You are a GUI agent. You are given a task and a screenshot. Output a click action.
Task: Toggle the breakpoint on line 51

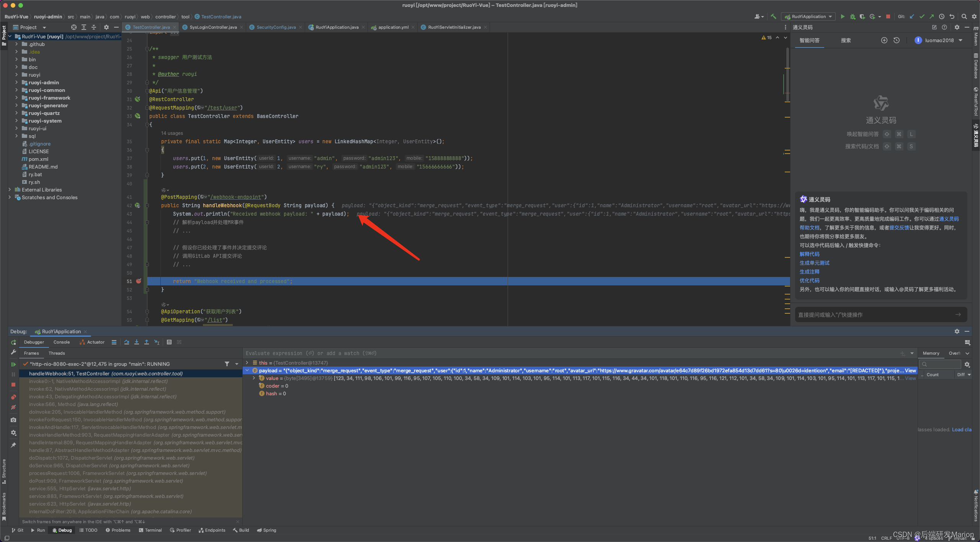coord(139,281)
